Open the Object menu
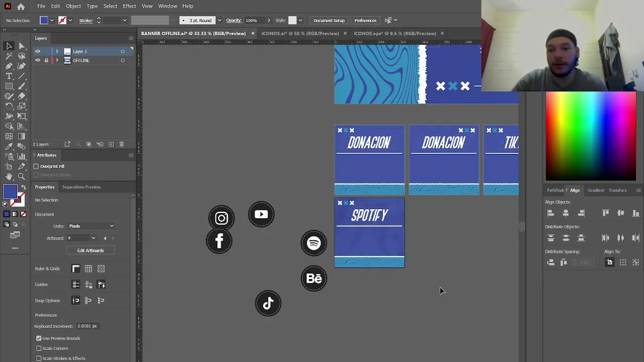This screenshot has height=362, width=644. [73, 6]
